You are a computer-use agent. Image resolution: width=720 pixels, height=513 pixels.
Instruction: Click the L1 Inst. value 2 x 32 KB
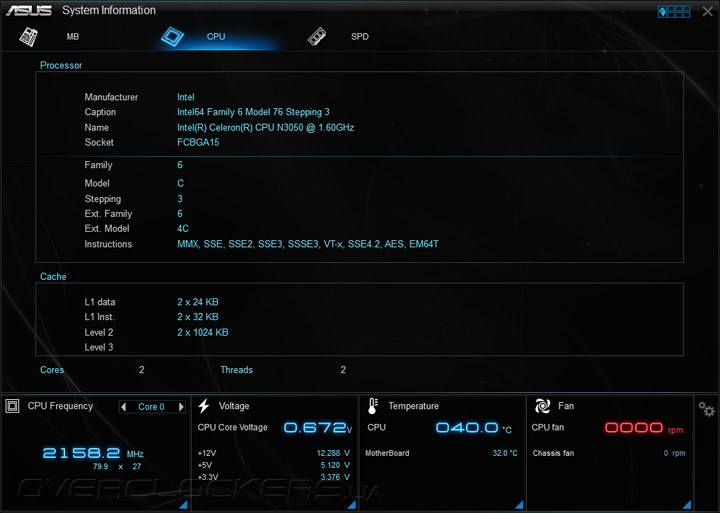click(198, 317)
